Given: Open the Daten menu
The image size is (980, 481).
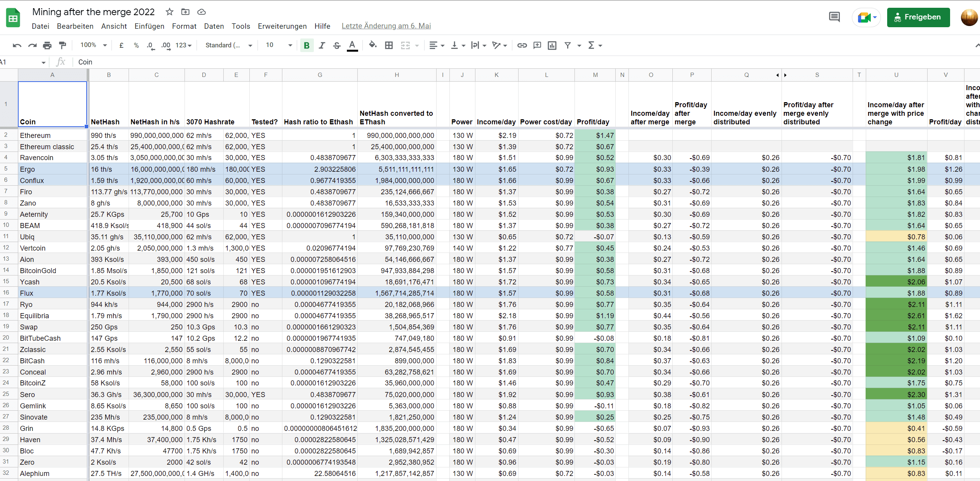Looking at the screenshot, I should point(214,26).
